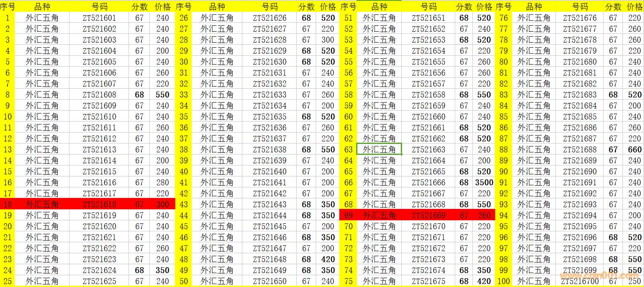Click the red-highlighted price 300 in row 18

[x=162, y=204]
